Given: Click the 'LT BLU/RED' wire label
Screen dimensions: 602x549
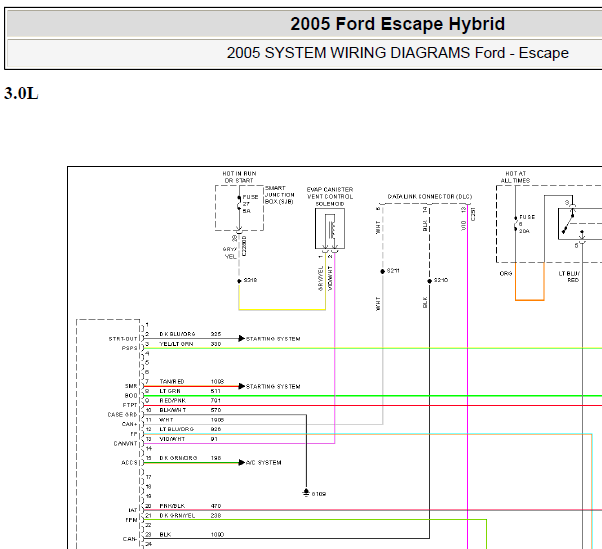Looking at the screenshot, I should coord(569,277).
